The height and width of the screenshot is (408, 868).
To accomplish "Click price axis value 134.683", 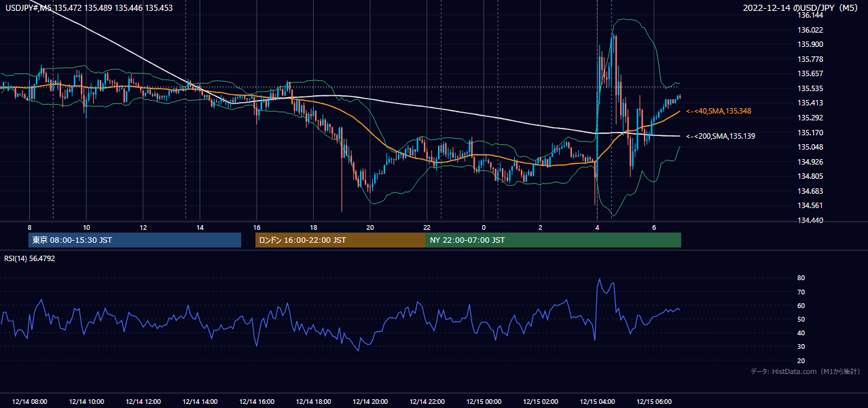I will 810,191.
